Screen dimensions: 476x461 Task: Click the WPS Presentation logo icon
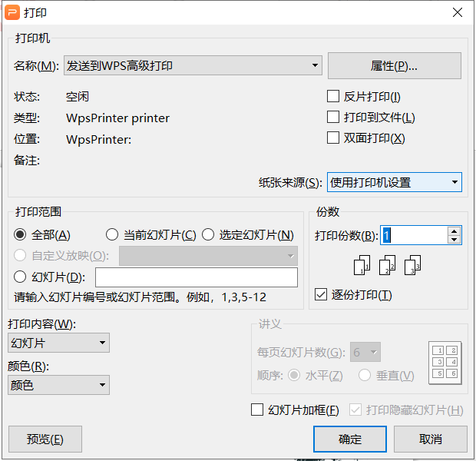point(12,12)
